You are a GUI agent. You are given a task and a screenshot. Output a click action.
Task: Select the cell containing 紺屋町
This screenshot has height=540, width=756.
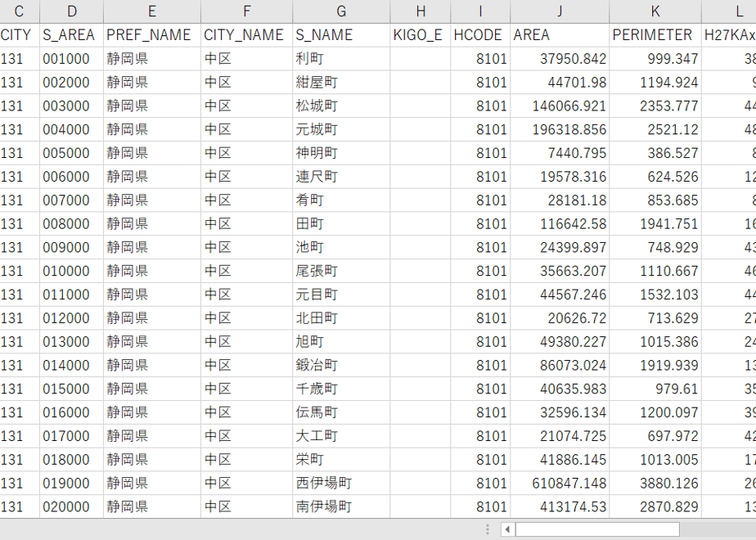[x=341, y=82]
